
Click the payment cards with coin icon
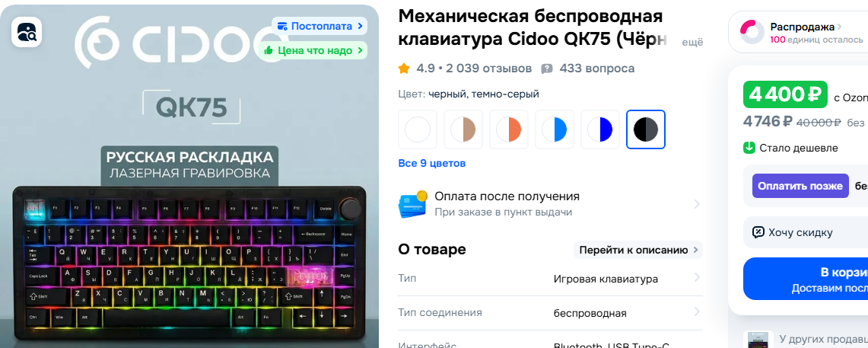tap(413, 204)
